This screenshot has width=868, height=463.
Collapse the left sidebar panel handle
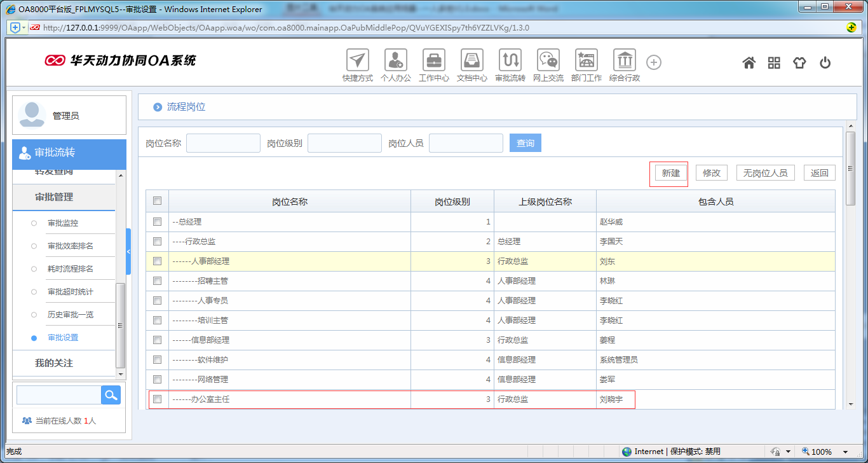click(x=128, y=252)
